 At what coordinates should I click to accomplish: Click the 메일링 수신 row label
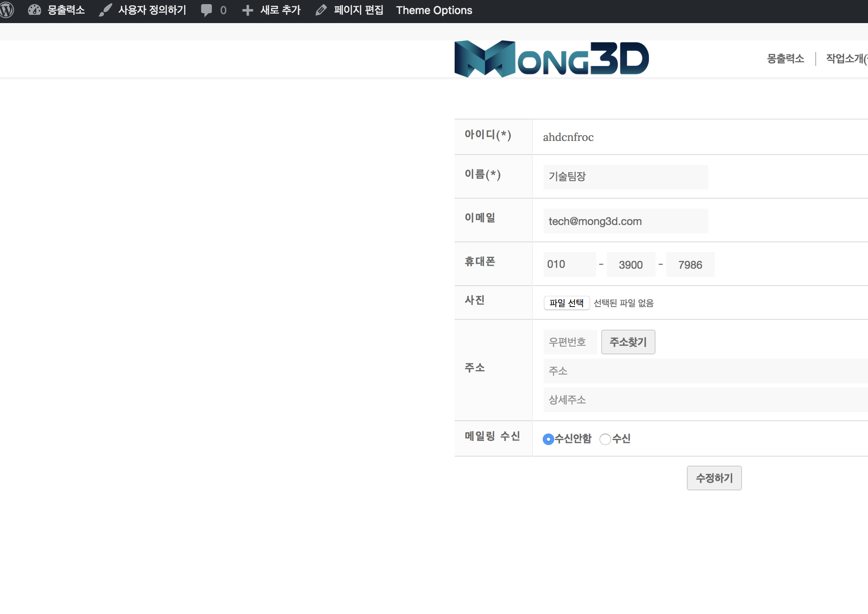(x=492, y=436)
